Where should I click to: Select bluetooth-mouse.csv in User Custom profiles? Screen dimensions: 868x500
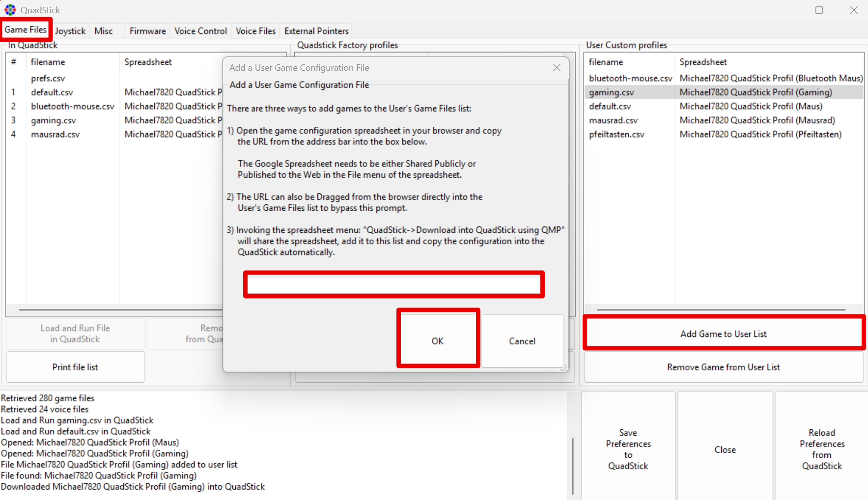pos(630,78)
